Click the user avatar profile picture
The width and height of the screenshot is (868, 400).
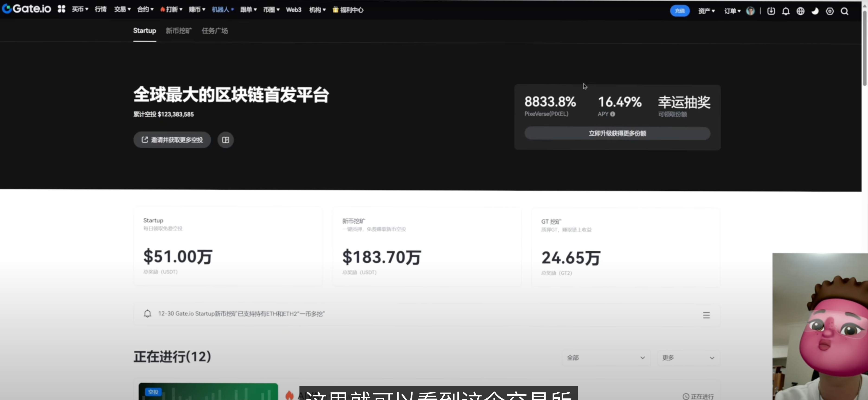click(751, 11)
